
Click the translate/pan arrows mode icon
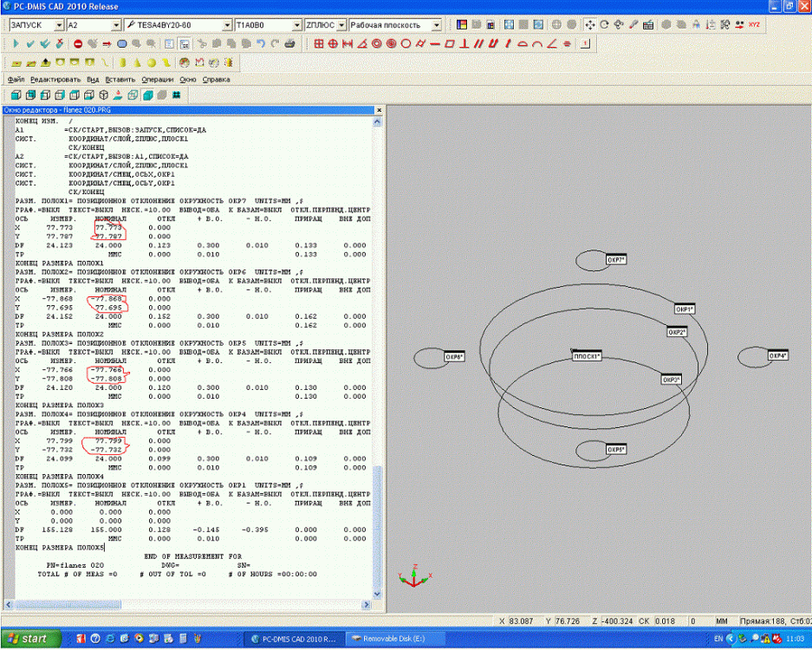tap(590, 24)
